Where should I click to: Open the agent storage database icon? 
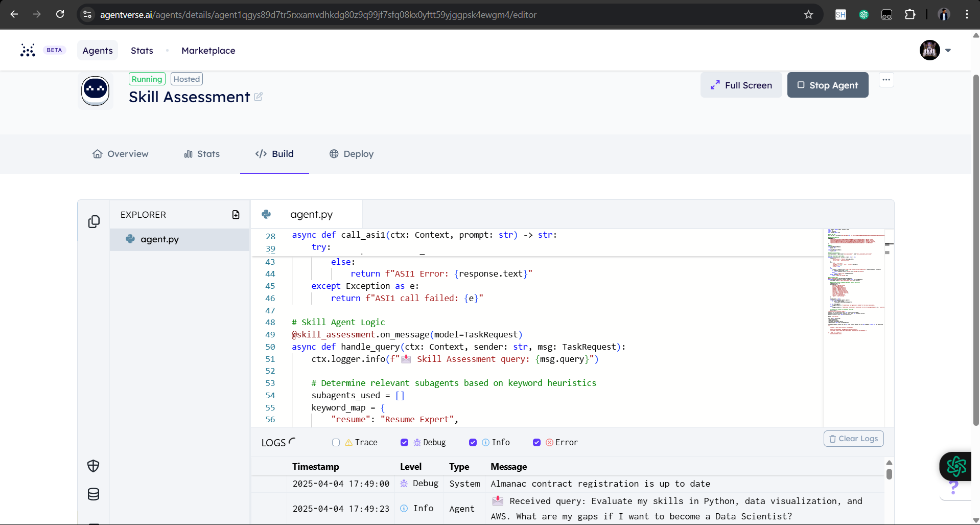pos(94,494)
